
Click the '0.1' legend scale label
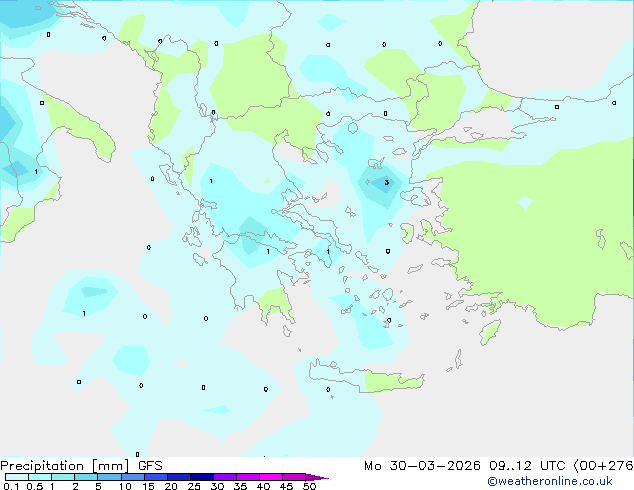(x=11, y=486)
